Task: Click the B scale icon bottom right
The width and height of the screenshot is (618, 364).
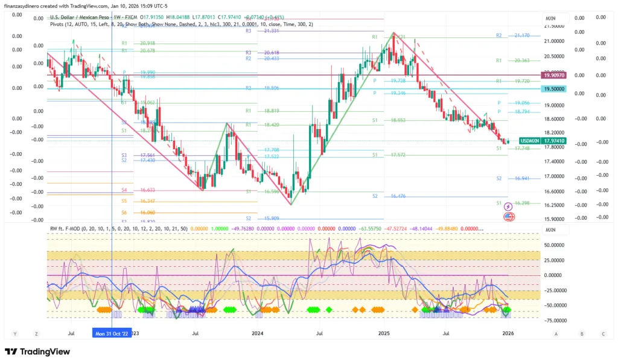Action: click(581, 333)
